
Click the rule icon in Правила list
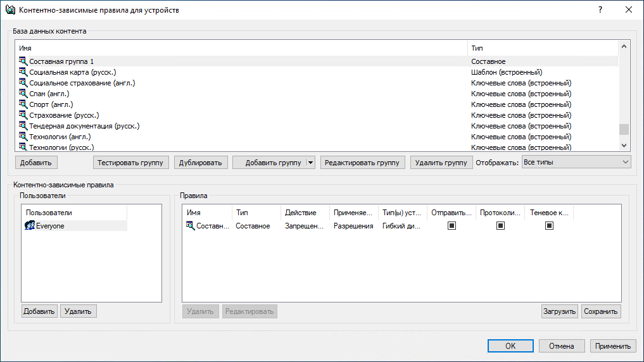pos(190,225)
